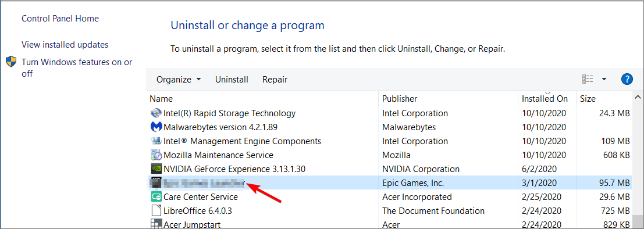Click the Windows features shield icon
This screenshot has height=229, width=644.
(x=11, y=62)
